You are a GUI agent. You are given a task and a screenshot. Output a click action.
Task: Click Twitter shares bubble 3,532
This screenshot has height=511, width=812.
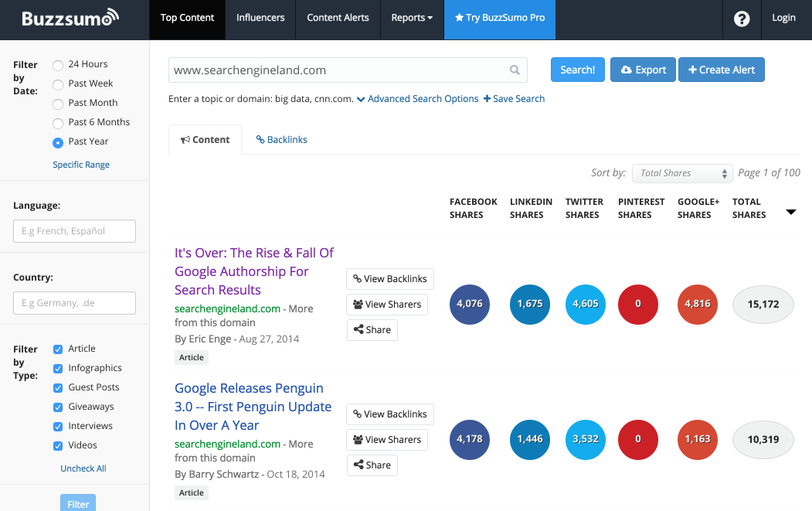585,439
